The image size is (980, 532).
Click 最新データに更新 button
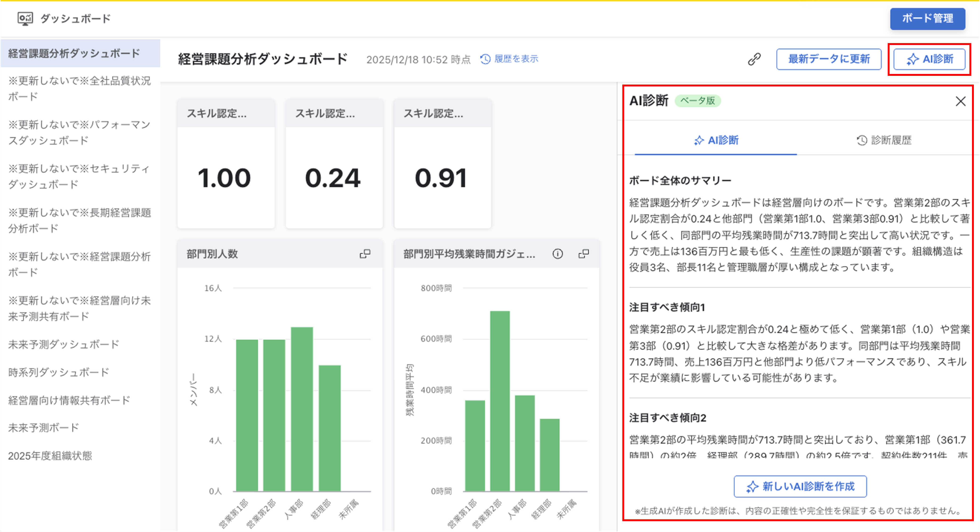[829, 59]
